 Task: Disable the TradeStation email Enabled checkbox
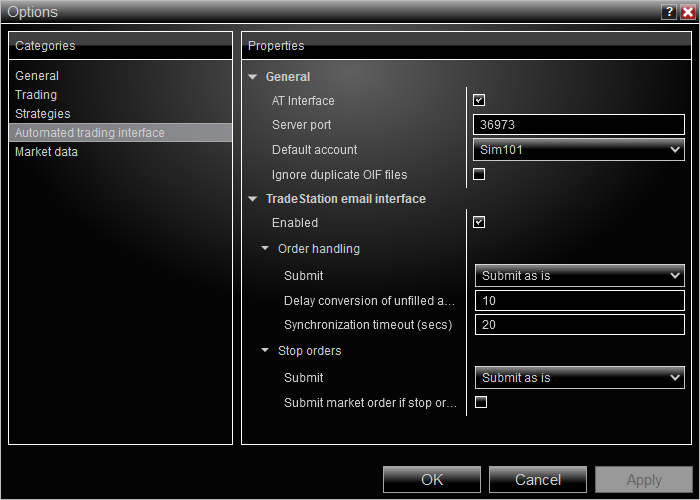pyautogui.click(x=479, y=222)
